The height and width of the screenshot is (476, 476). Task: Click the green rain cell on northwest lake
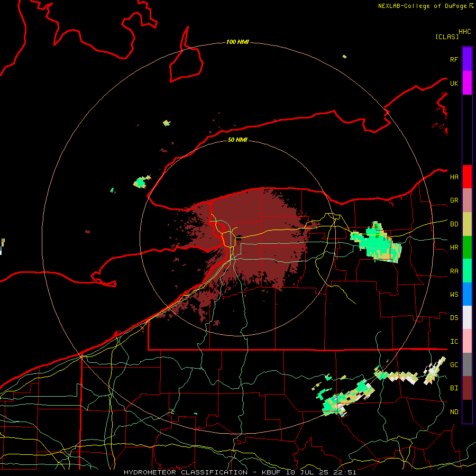tap(141, 182)
